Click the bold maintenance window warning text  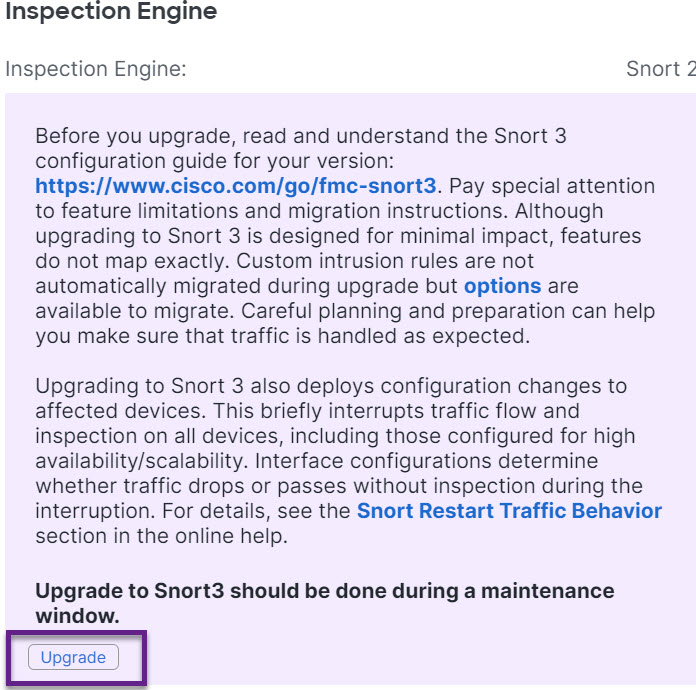tap(324, 591)
